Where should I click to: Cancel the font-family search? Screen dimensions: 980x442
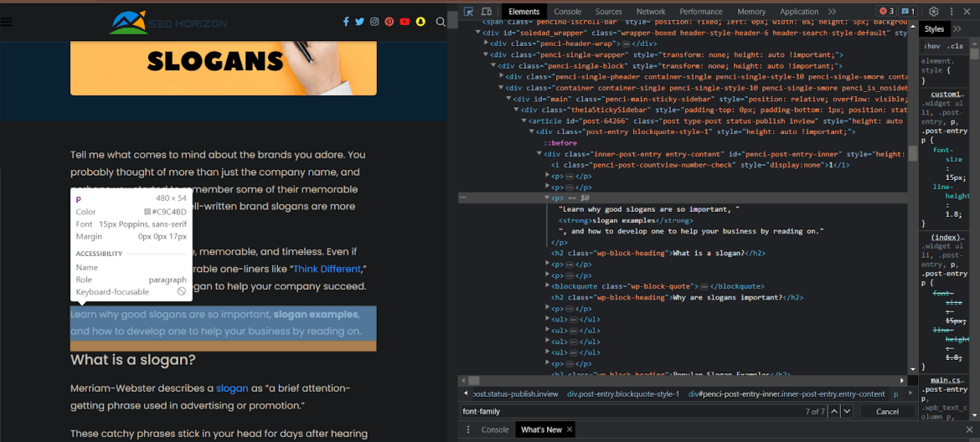(887, 412)
